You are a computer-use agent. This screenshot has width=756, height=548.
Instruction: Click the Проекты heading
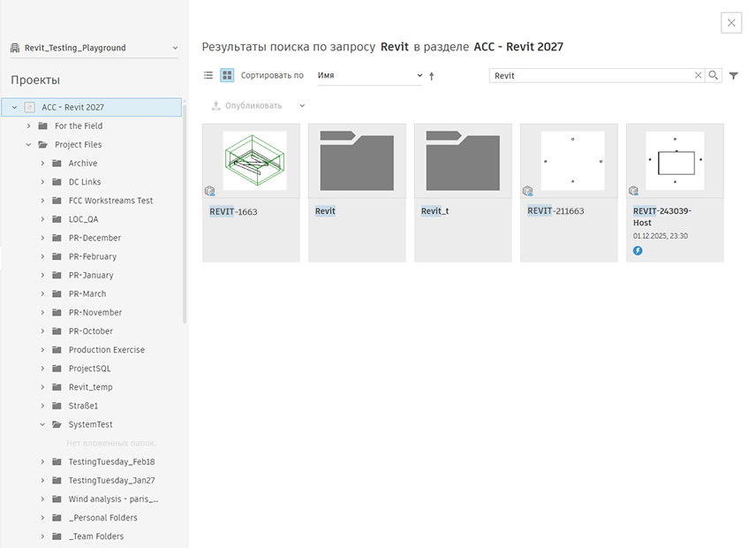[x=35, y=80]
